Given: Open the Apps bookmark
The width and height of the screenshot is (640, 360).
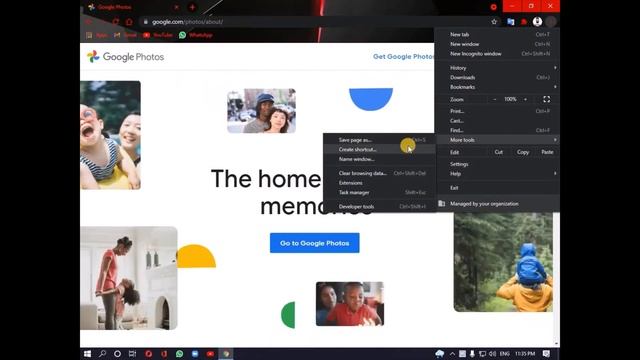Looking at the screenshot, I should click(x=97, y=35).
